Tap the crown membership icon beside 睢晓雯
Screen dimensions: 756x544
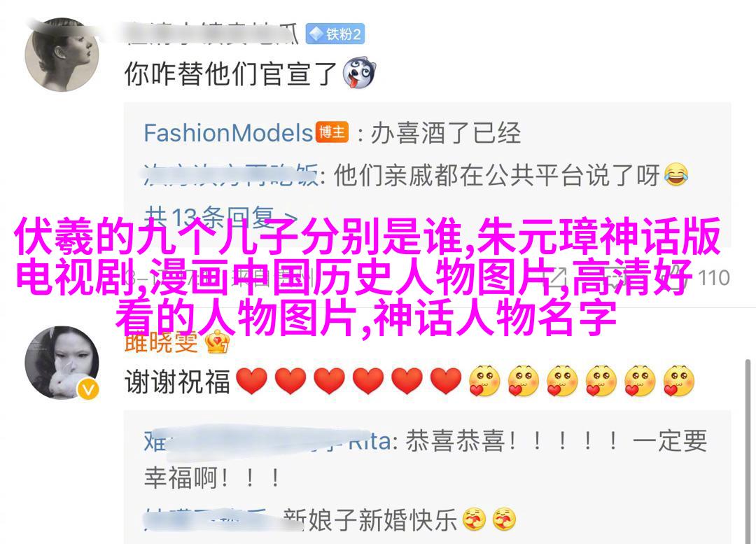coord(217,342)
